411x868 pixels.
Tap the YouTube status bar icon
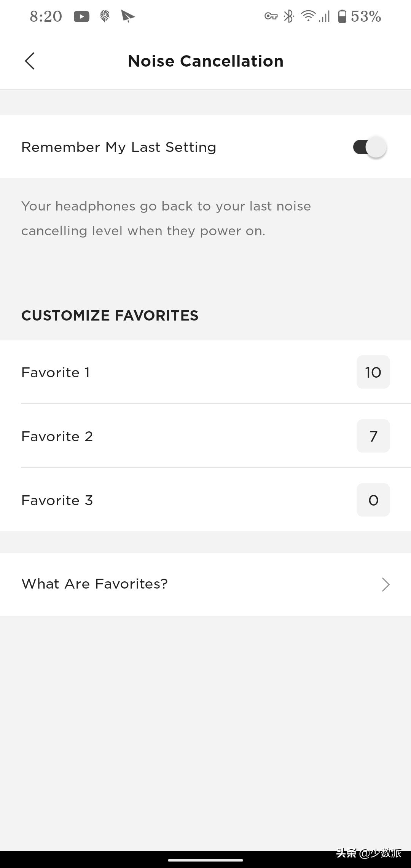tap(81, 16)
